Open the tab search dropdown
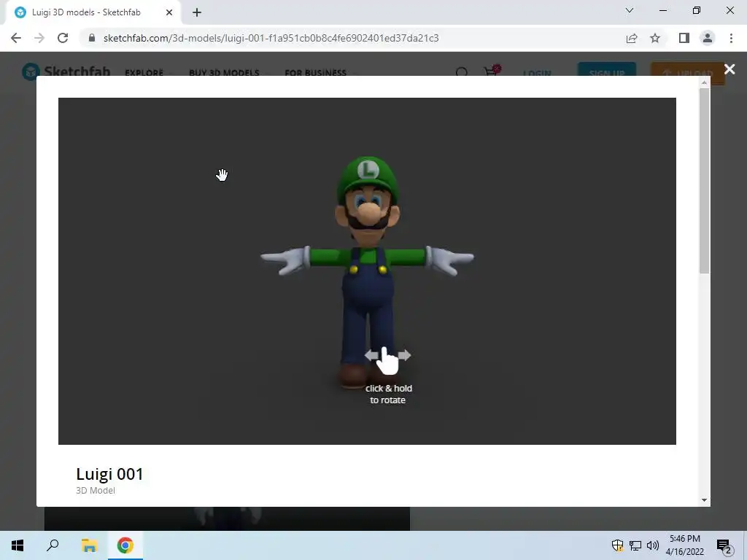Viewport: 747px width, 560px height. [x=630, y=10]
